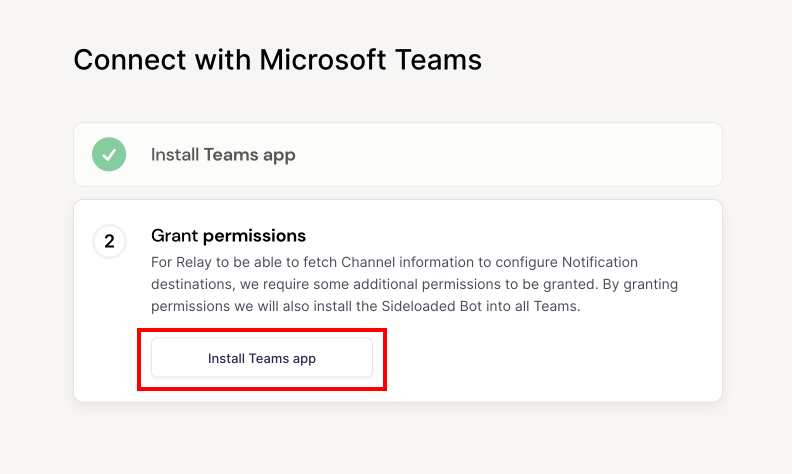This screenshot has height=474, width=792.
Task: Select the Grant permissions heading
Action: click(228, 235)
